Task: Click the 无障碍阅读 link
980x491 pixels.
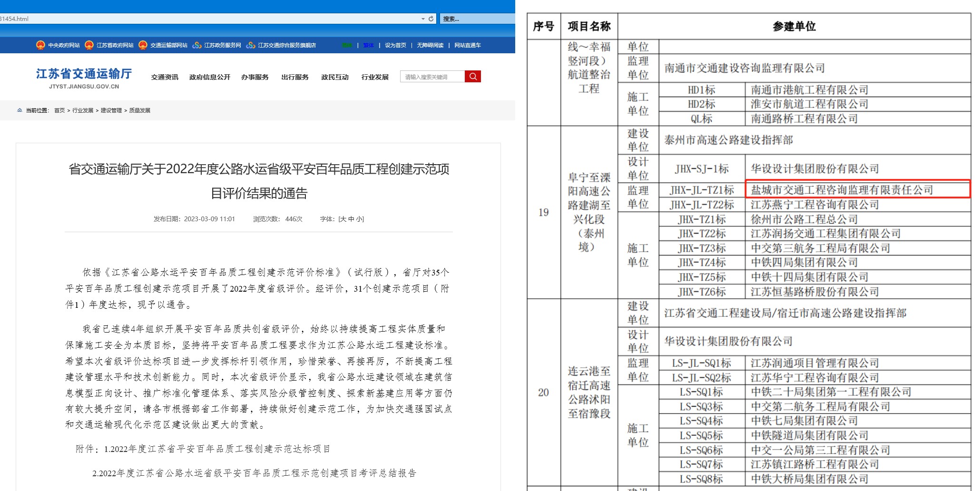Action: pos(430,45)
